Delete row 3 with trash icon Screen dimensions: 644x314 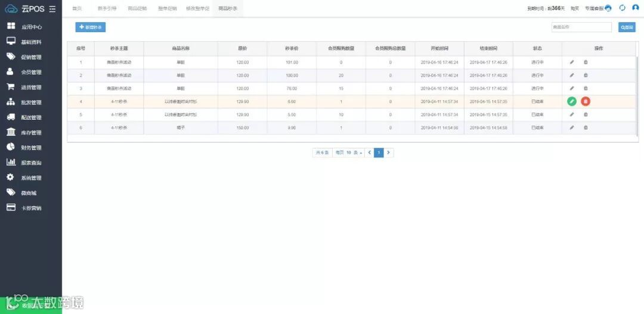(x=586, y=88)
